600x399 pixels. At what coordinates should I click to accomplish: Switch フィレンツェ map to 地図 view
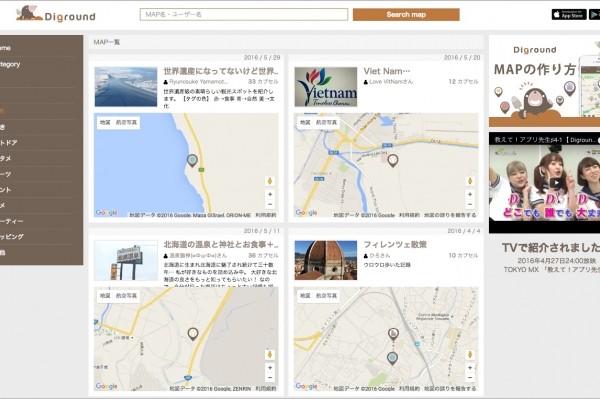pyautogui.click(x=305, y=296)
